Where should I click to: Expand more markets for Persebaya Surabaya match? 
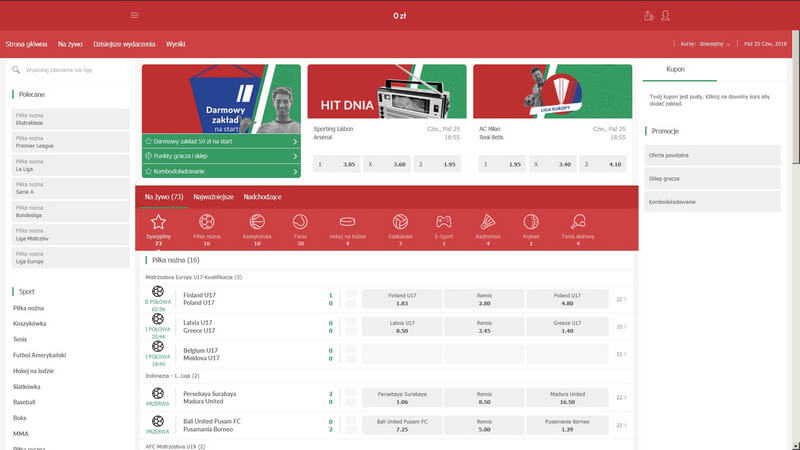[x=621, y=398]
